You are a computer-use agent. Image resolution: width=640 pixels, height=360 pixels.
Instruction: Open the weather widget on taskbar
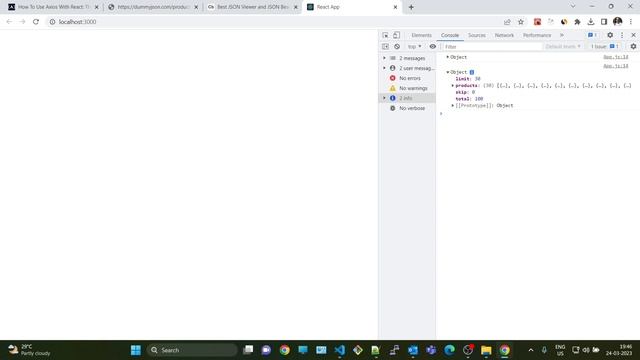tap(29, 350)
